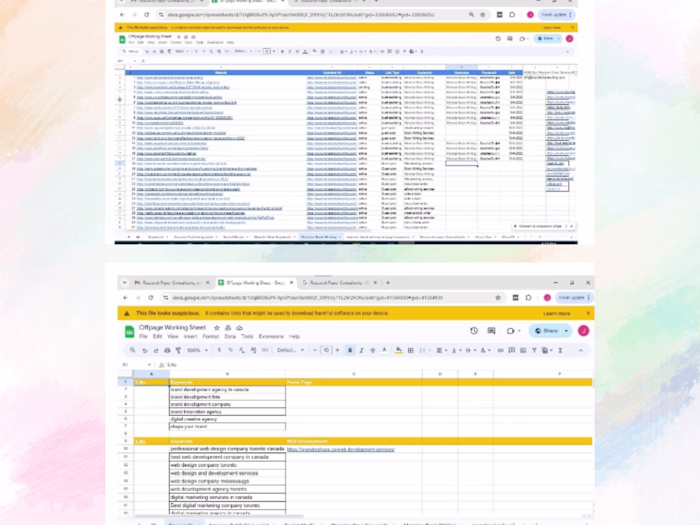Open version history in the upper window
The image size is (700, 525).
click(498, 39)
